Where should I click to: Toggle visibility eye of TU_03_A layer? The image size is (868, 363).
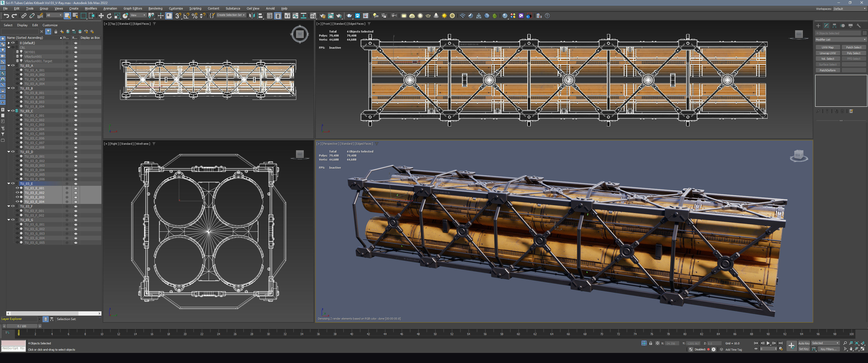pyautogui.click(x=13, y=65)
